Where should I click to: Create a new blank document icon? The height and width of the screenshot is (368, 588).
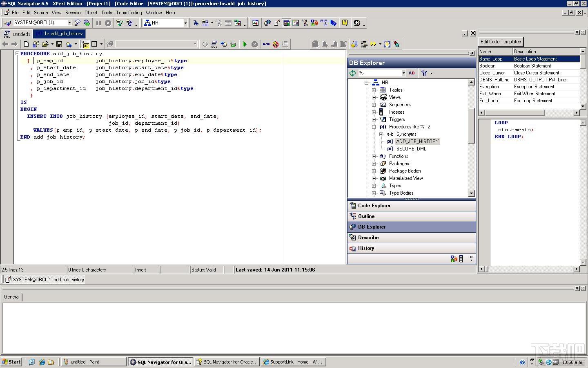26,44
